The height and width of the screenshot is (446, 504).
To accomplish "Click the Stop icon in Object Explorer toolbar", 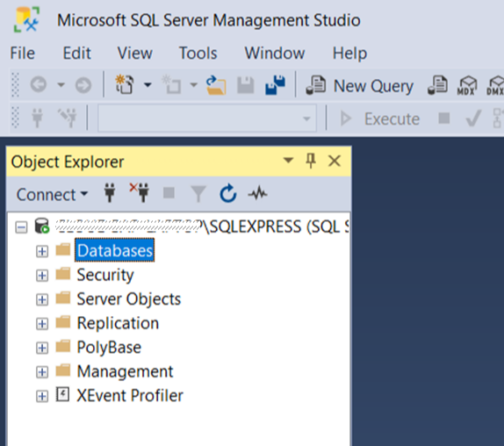I will point(169,193).
